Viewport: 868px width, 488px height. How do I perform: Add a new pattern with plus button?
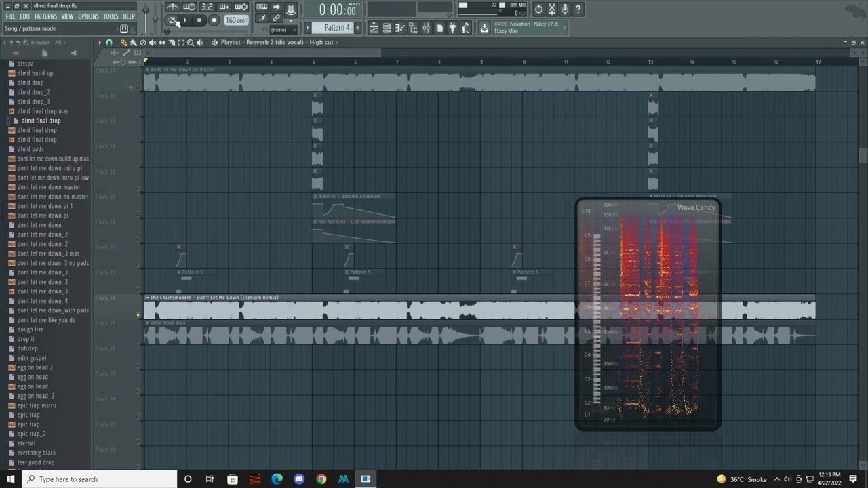[357, 28]
